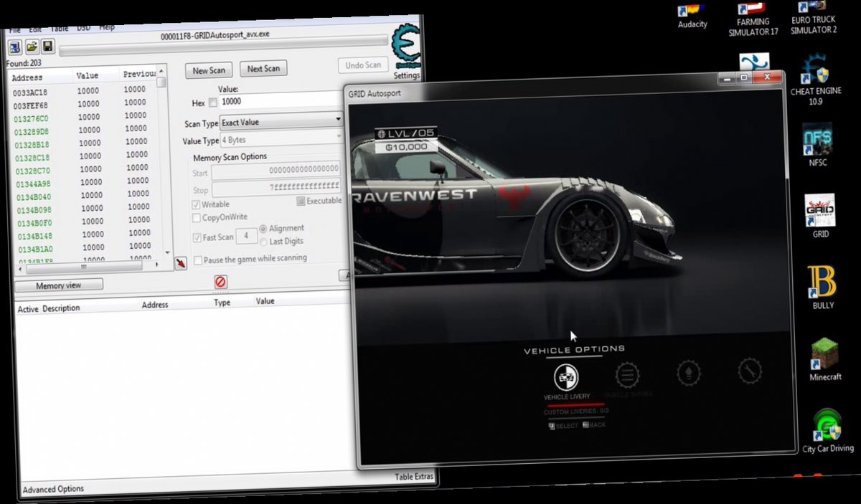Toggle the Hex checkbox

(x=212, y=103)
